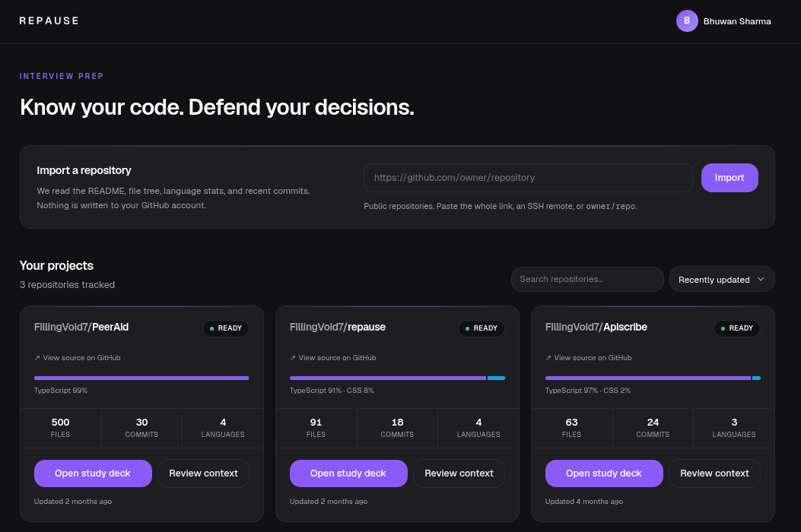Click the READY status badge on Apiscribe
Viewport: 801px width, 532px height.
(736, 328)
